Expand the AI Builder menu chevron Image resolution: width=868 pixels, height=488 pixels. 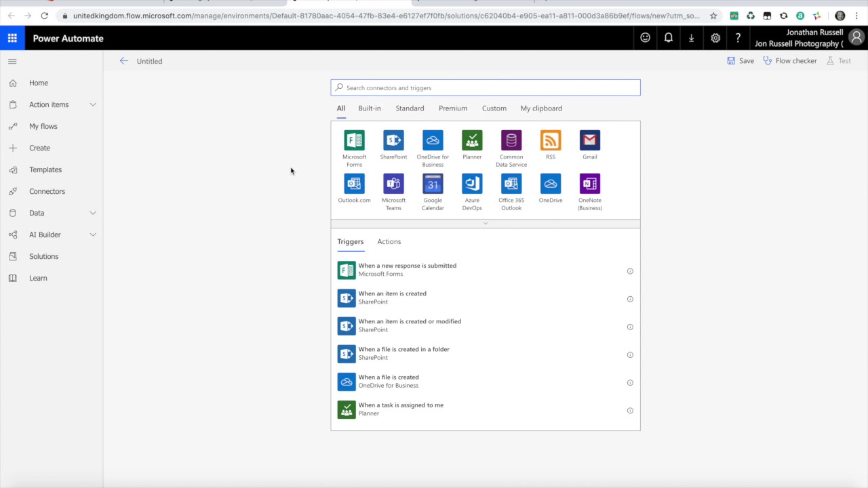(93, 235)
